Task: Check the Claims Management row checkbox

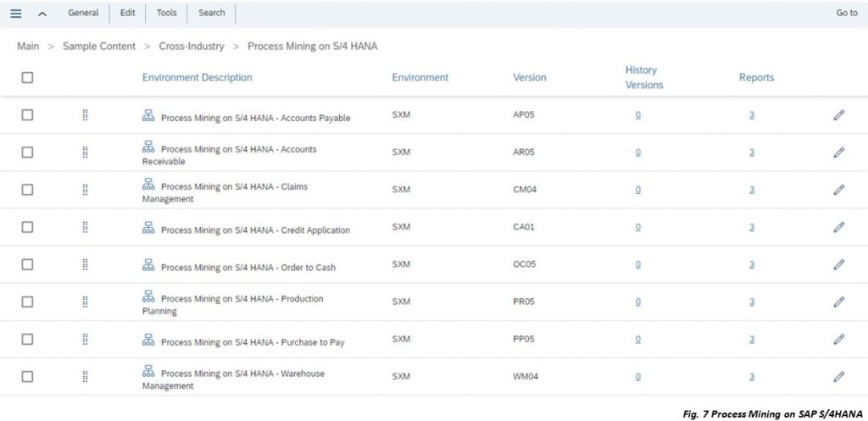Action: (27, 190)
